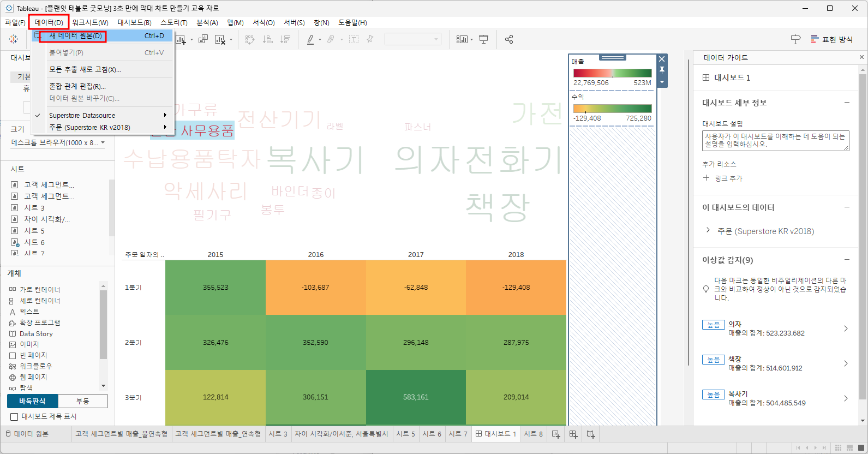Click the sales (매출) red-green color legend bar
The width and height of the screenshot is (868, 454).
pyautogui.click(x=612, y=73)
